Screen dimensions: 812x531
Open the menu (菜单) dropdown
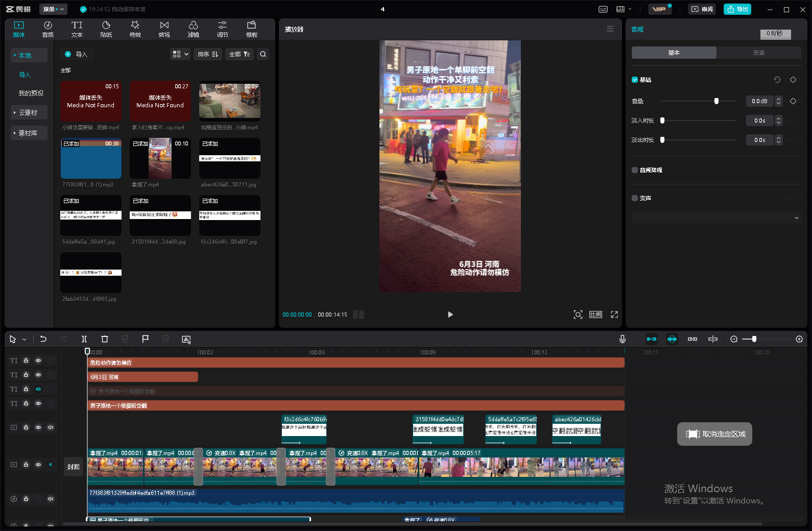(53, 9)
